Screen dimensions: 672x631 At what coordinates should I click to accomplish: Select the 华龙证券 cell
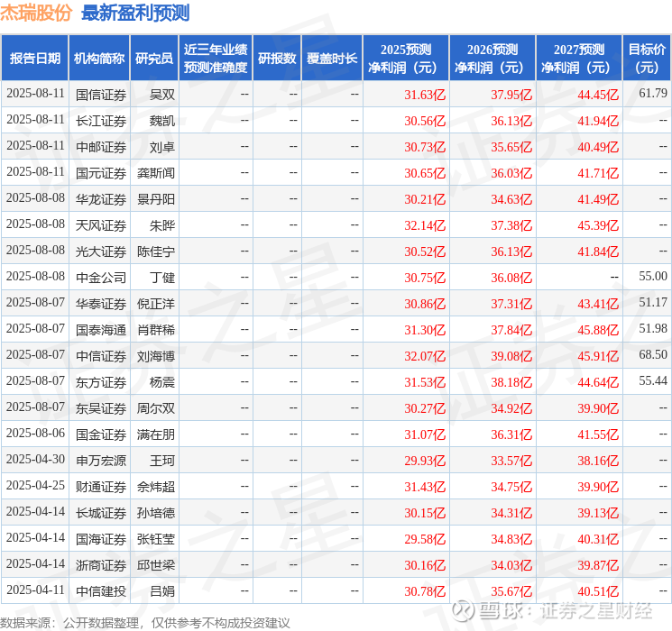point(101,199)
